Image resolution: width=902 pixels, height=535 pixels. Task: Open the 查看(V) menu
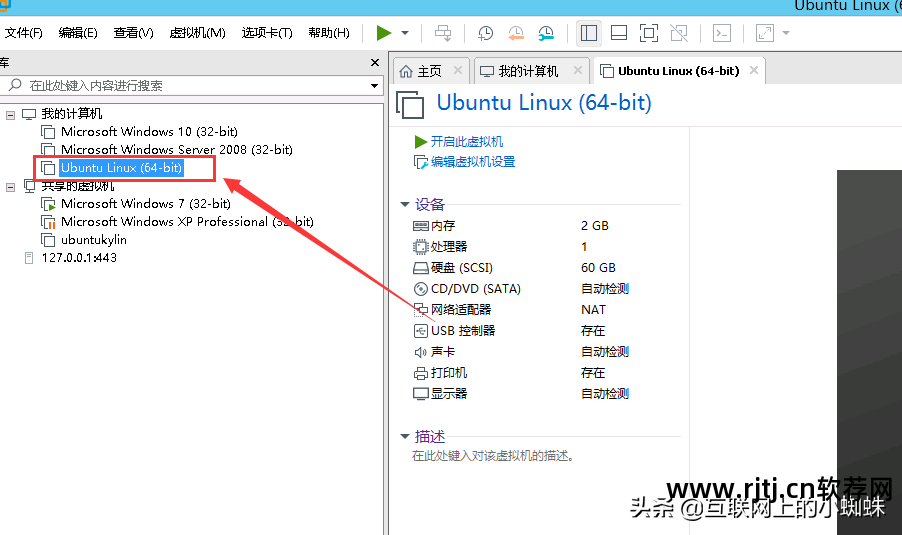click(133, 33)
